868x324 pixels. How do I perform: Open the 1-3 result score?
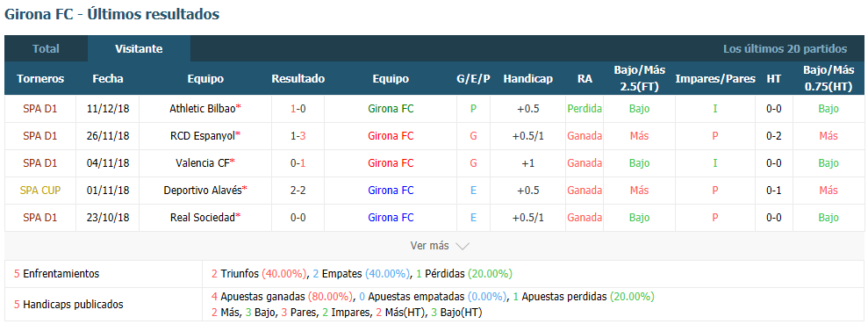298,136
